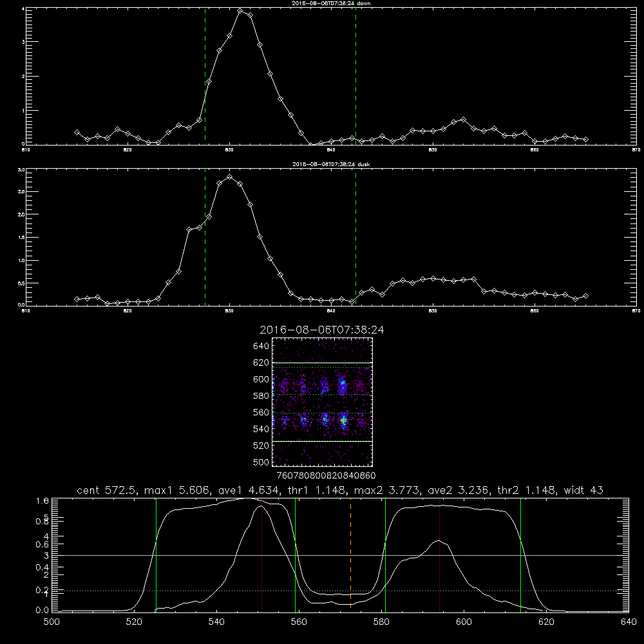Screen dimensions: 644x644
Task: Select green dashed line near 842 in dawn plot
Action: pyautogui.click(x=355, y=76)
